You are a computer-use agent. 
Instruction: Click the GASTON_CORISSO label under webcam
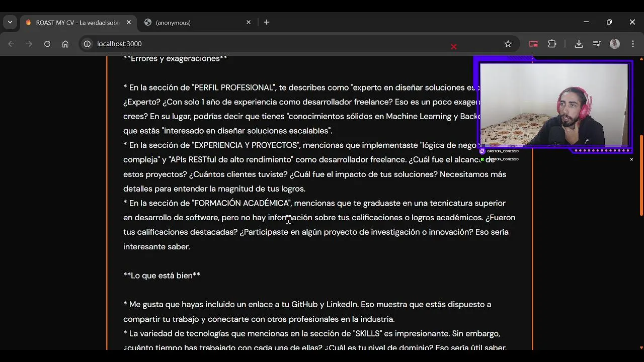[x=503, y=151]
